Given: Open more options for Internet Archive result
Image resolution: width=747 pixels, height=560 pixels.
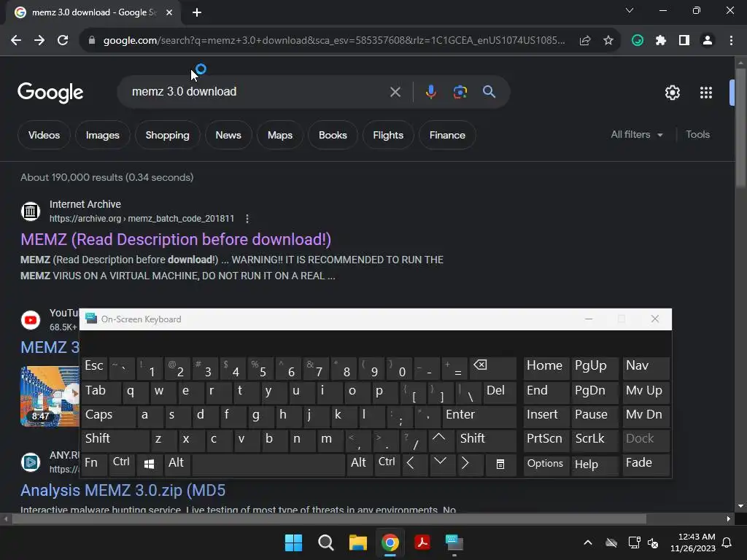Looking at the screenshot, I should click(247, 219).
